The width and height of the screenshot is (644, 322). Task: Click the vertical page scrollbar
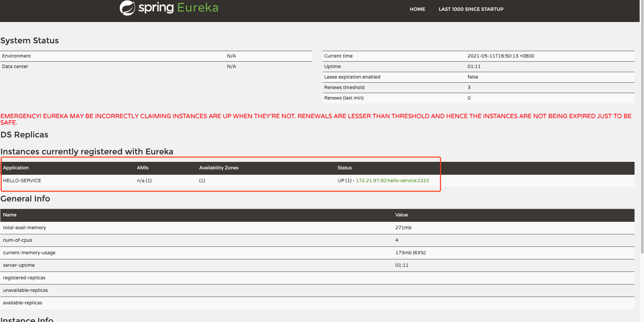click(642, 127)
